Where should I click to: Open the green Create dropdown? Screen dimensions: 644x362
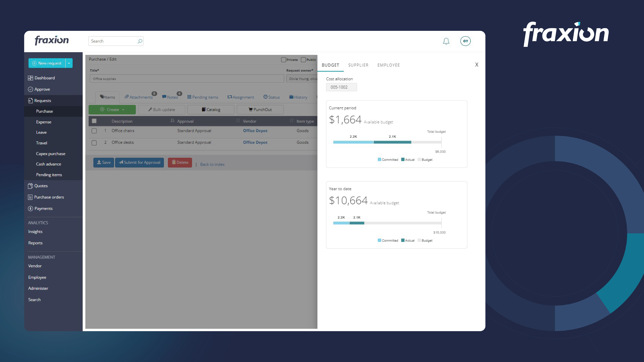112,109
